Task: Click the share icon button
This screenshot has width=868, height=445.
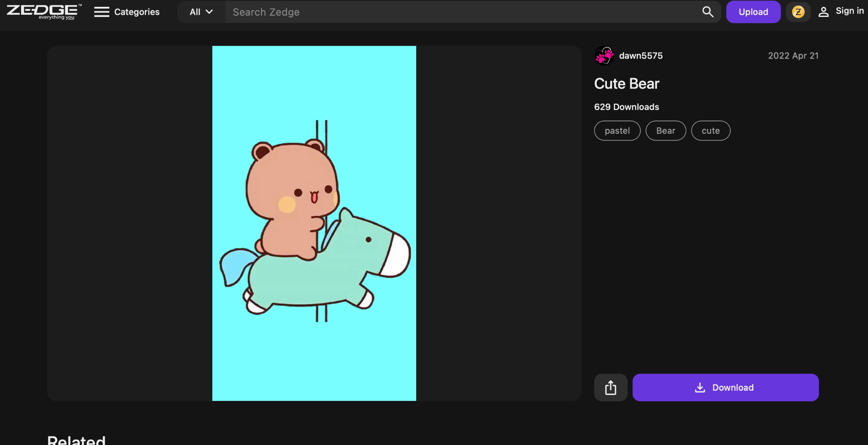Action: pos(611,387)
